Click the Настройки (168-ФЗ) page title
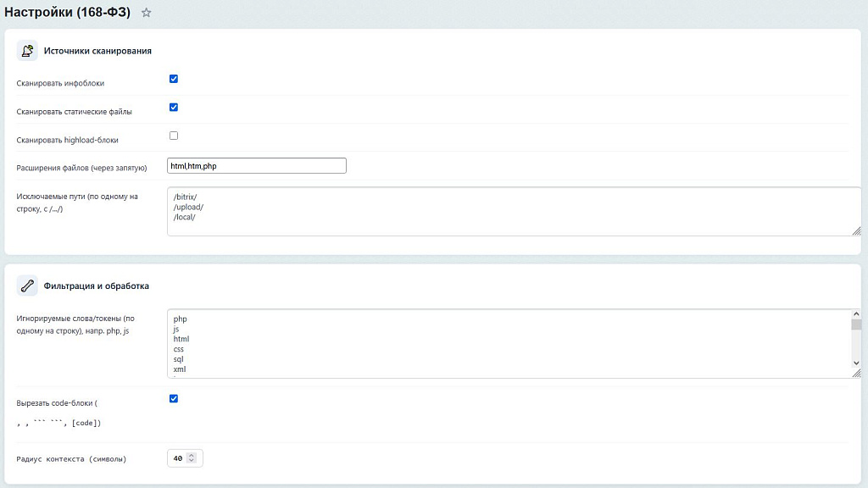 click(x=68, y=13)
